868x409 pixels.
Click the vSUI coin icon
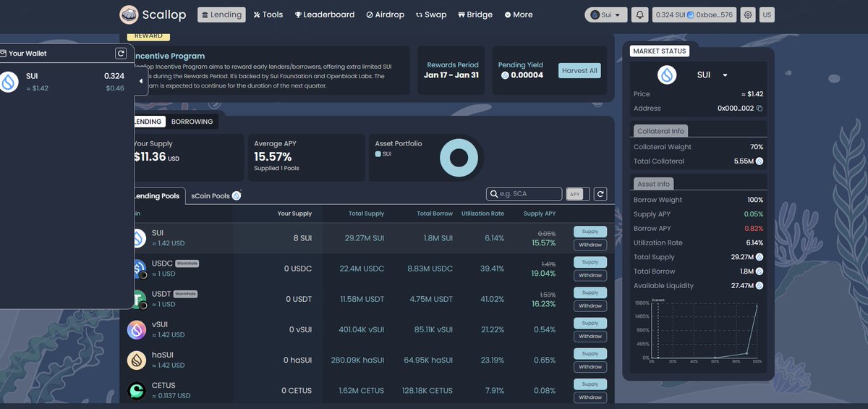click(137, 329)
